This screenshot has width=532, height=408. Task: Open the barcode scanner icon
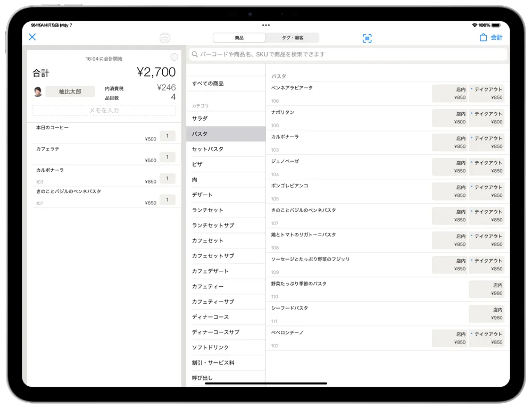(367, 38)
